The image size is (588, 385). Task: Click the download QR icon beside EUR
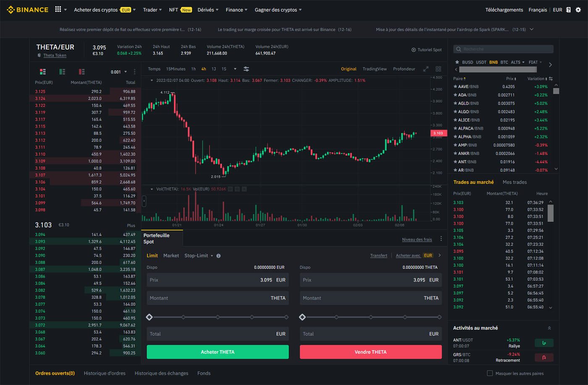[568, 10]
